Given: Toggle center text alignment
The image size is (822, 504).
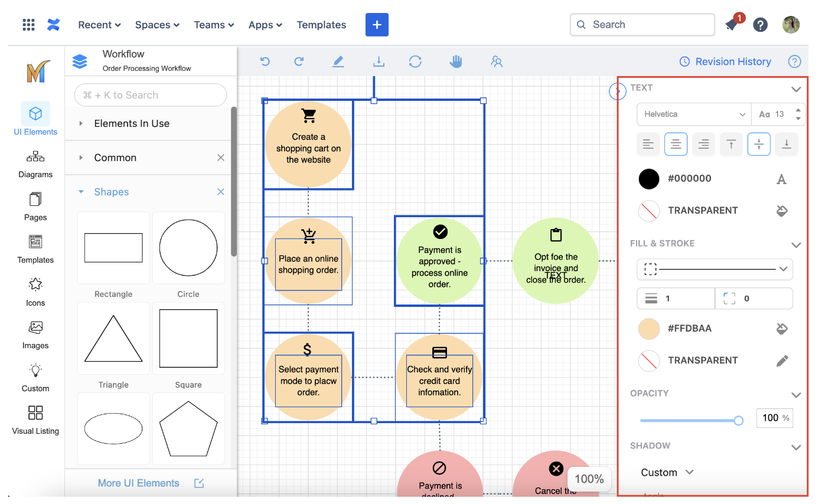Looking at the screenshot, I should pyautogui.click(x=676, y=144).
